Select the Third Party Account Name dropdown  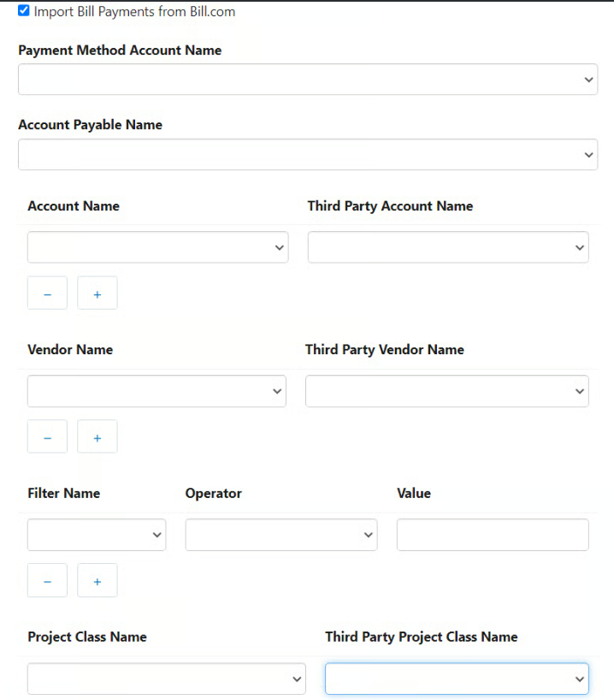[448, 247]
